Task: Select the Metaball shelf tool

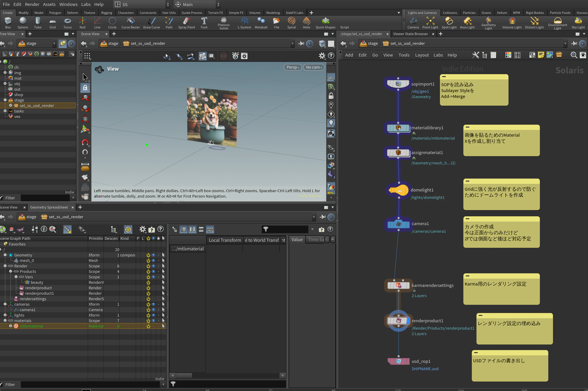Action: [261, 23]
